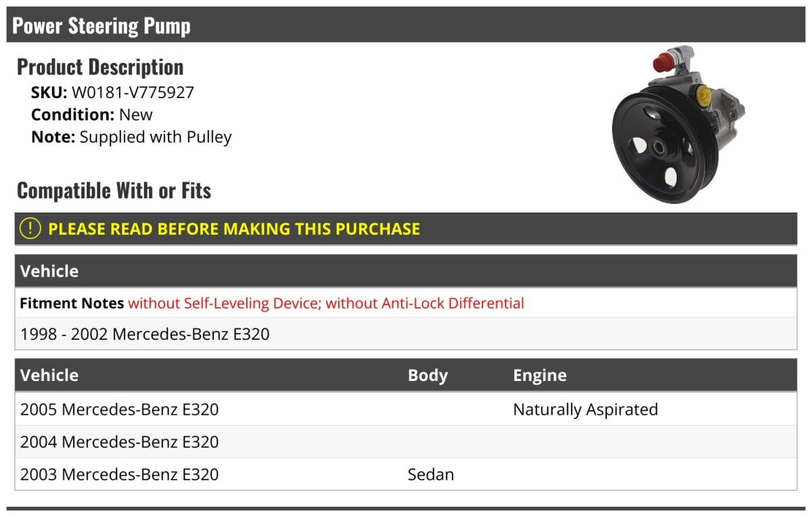This screenshot has width=812, height=517.
Task: Click the Vehicle column header beside Body
Action: (x=49, y=376)
